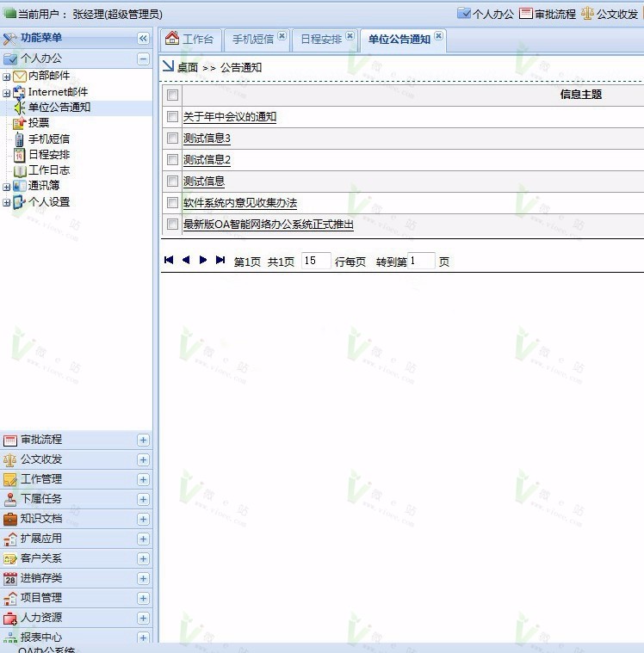Click the Internet邮件 icon
Image resolution: width=644 pixels, height=653 pixels.
pyautogui.click(x=19, y=92)
